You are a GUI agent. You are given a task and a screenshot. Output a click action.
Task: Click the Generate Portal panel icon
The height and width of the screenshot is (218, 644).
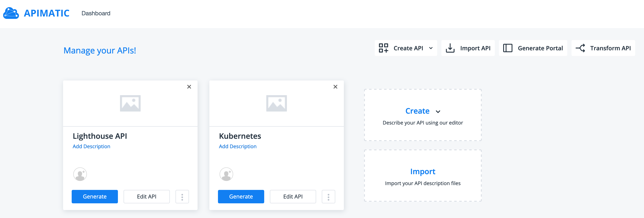(x=508, y=48)
